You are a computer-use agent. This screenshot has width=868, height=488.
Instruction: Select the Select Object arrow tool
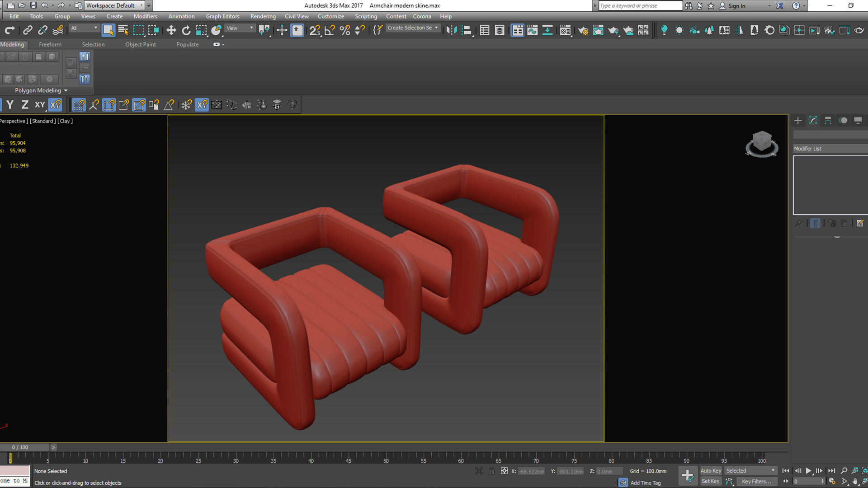point(108,30)
